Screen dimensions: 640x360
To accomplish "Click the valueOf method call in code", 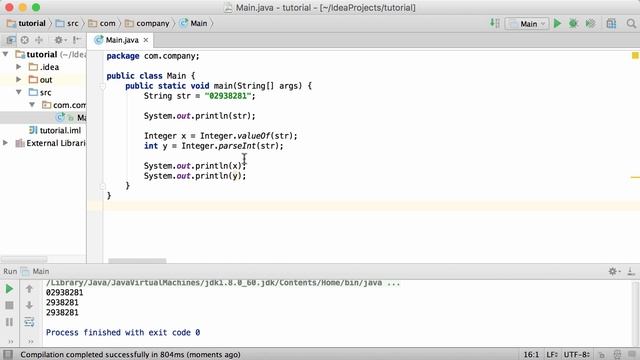I will 253,136.
